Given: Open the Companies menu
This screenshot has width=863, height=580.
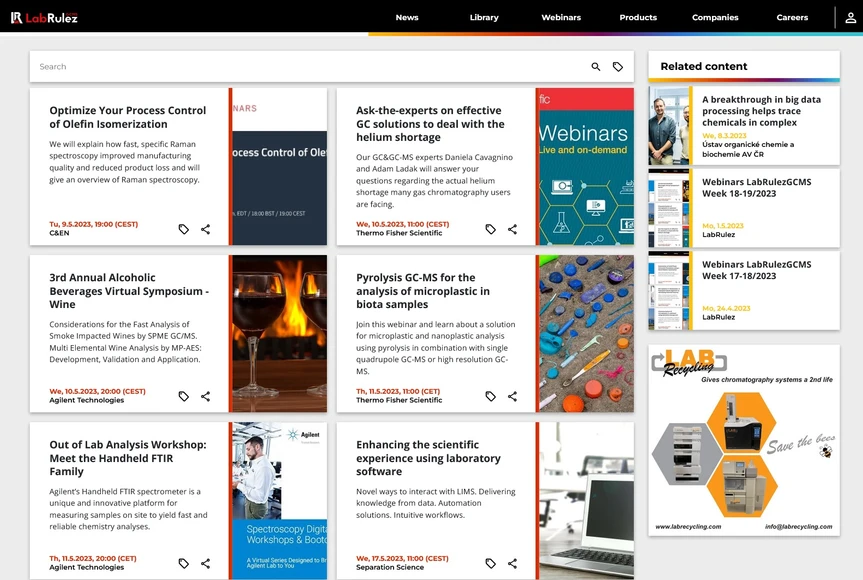Looking at the screenshot, I should tap(715, 18).
